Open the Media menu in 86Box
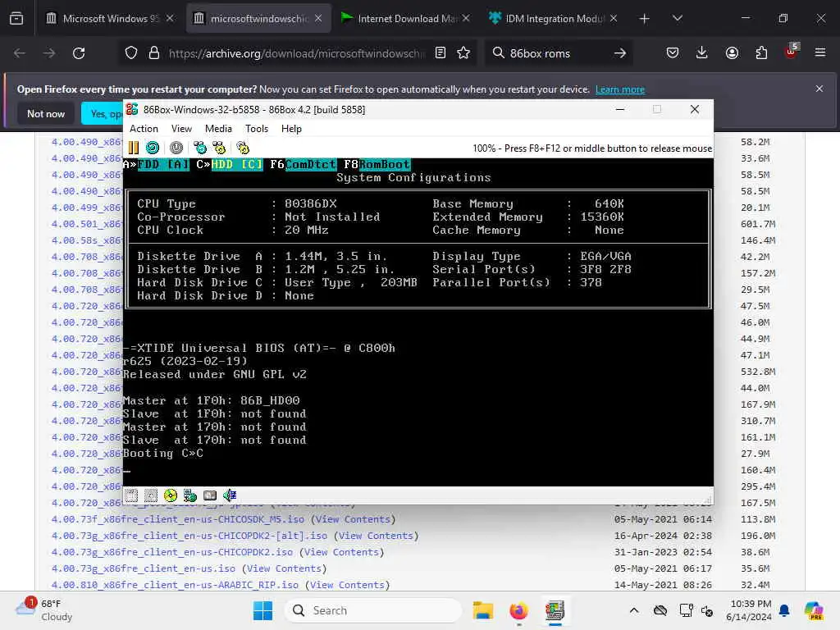 [x=218, y=129]
